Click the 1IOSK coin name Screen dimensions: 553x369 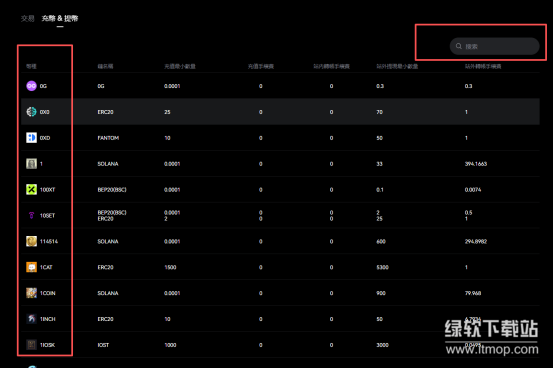(x=47, y=345)
